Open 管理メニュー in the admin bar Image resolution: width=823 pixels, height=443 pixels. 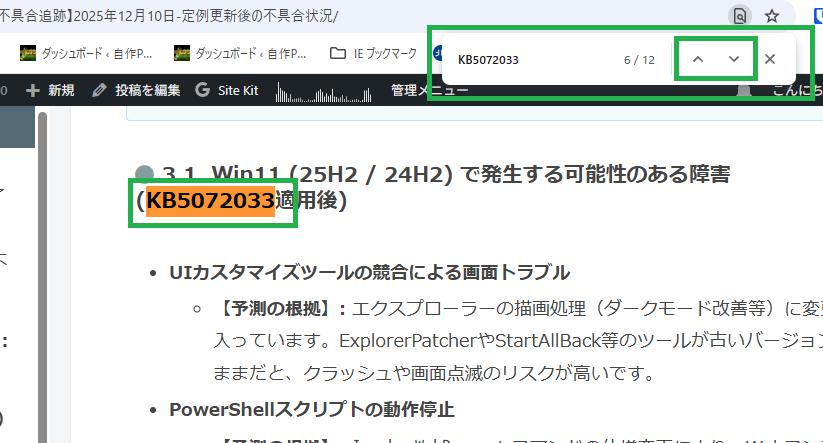click(429, 90)
